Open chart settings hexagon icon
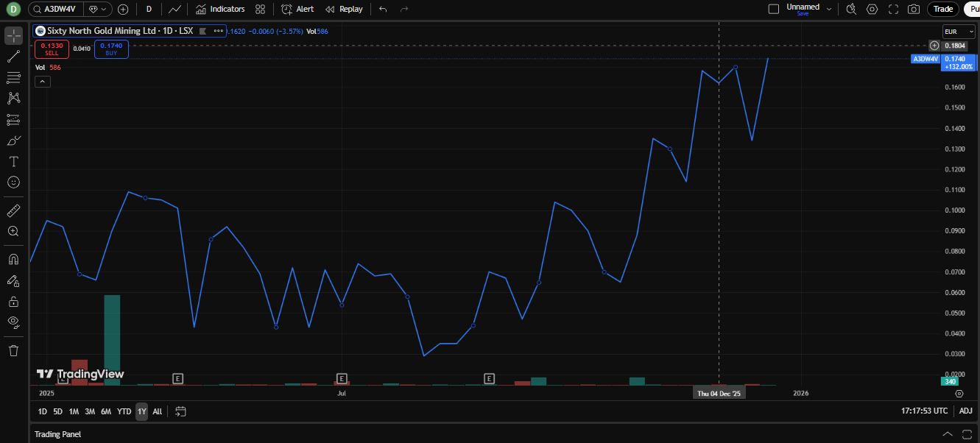The image size is (980, 443). [873, 9]
